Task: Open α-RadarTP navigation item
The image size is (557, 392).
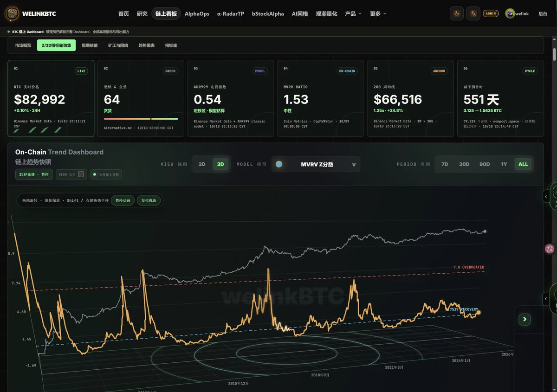Action: 231,13
